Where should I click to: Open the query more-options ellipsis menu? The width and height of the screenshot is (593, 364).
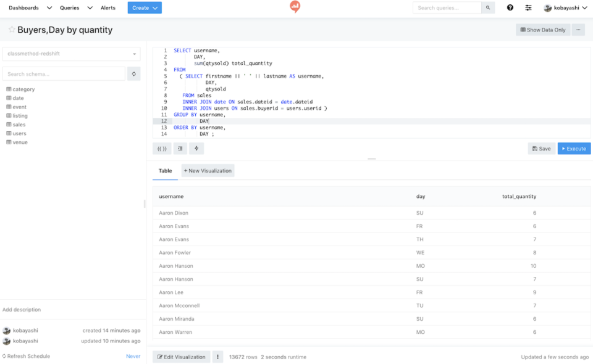[x=578, y=30]
